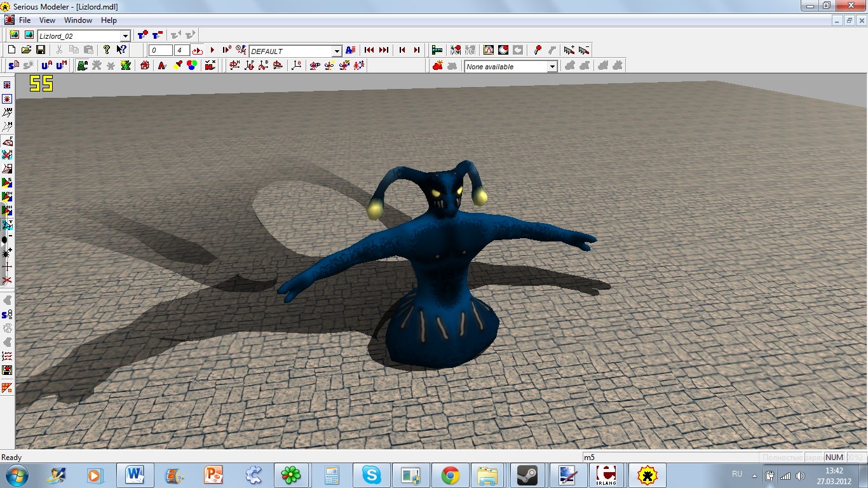This screenshot has width=868, height=488.
Task: Click the sidebar floppy with lines icon
Action: (x=7, y=370)
